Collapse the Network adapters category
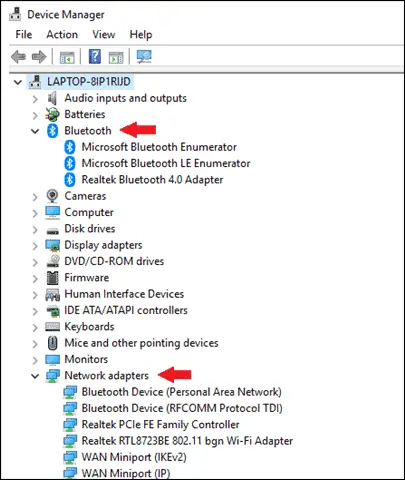The image size is (405, 480). coord(35,376)
